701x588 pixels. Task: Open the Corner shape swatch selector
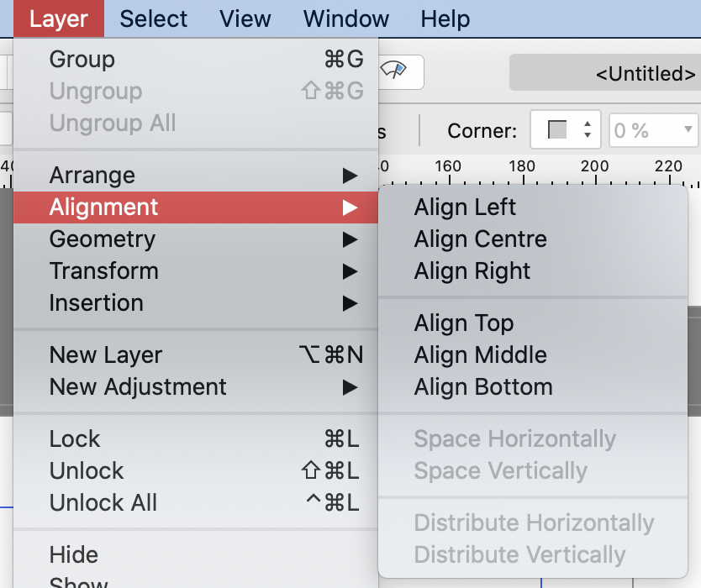pos(559,130)
